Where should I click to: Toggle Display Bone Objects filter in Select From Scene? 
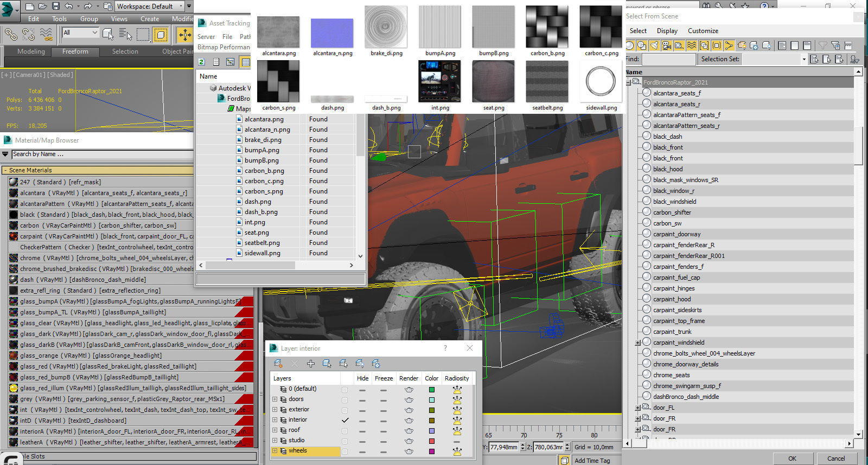729,46
